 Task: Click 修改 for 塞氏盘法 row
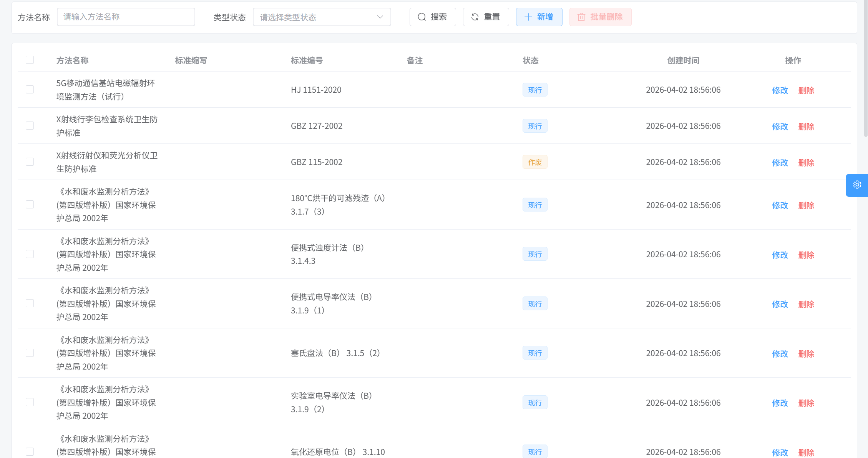coord(780,354)
